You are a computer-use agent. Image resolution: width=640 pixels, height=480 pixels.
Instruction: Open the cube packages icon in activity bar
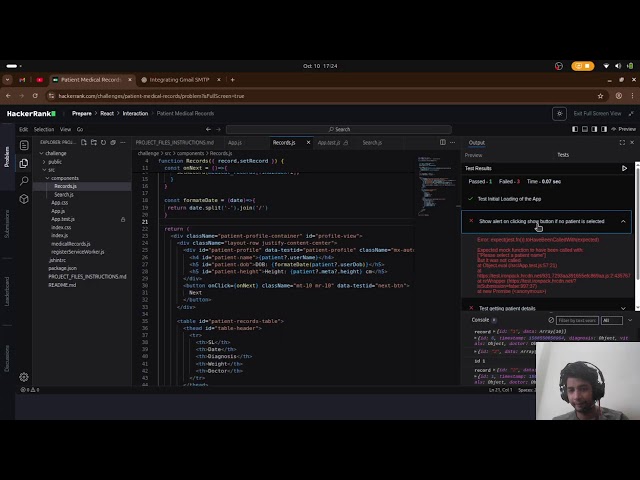(24, 199)
